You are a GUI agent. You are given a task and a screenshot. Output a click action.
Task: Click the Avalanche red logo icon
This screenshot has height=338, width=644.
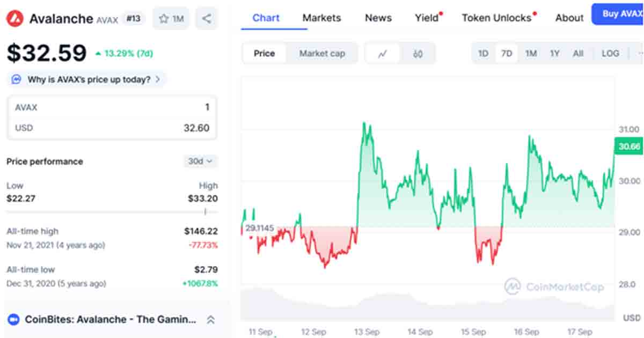pos(14,19)
